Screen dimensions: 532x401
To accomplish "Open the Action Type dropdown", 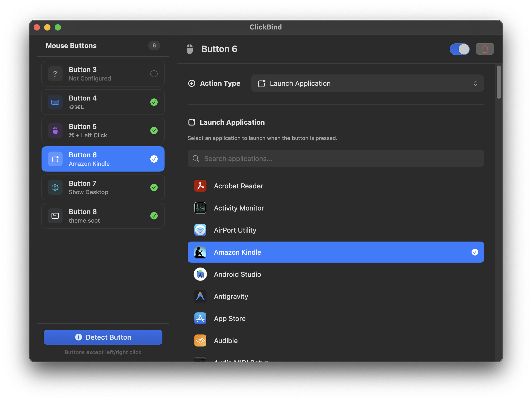I will pos(367,83).
